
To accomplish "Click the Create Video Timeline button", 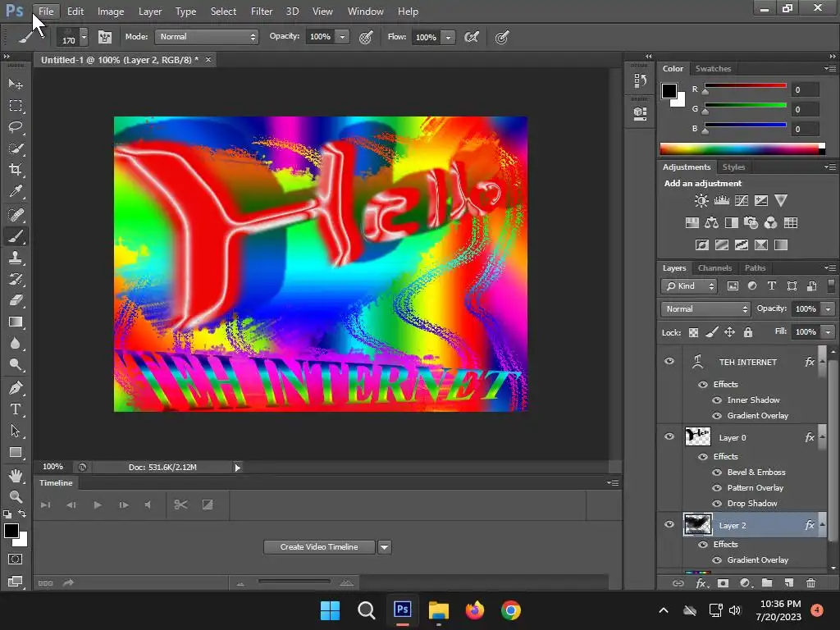I will tap(319, 547).
